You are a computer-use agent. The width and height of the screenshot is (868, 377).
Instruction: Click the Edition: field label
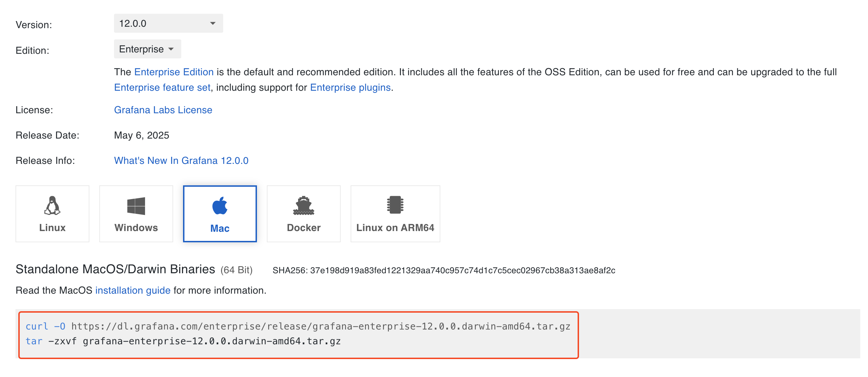click(32, 51)
